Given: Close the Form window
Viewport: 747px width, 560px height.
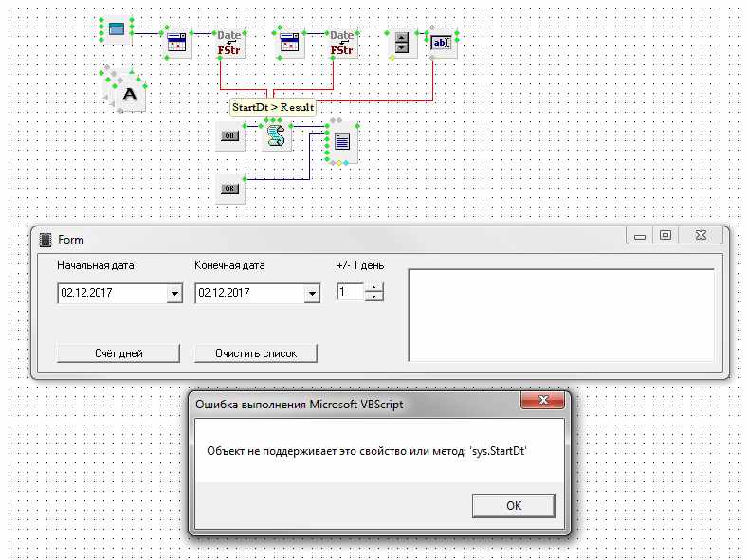Looking at the screenshot, I should click(701, 236).
